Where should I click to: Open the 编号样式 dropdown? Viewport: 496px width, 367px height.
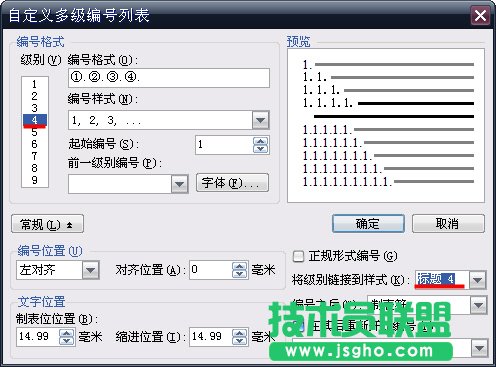coord(260,120)
